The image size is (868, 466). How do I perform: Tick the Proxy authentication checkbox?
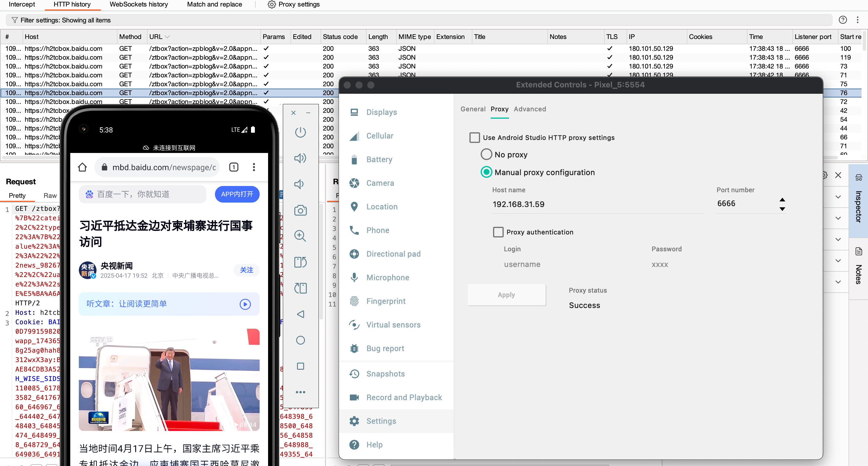pyautogui.click(x=498, y=232)
